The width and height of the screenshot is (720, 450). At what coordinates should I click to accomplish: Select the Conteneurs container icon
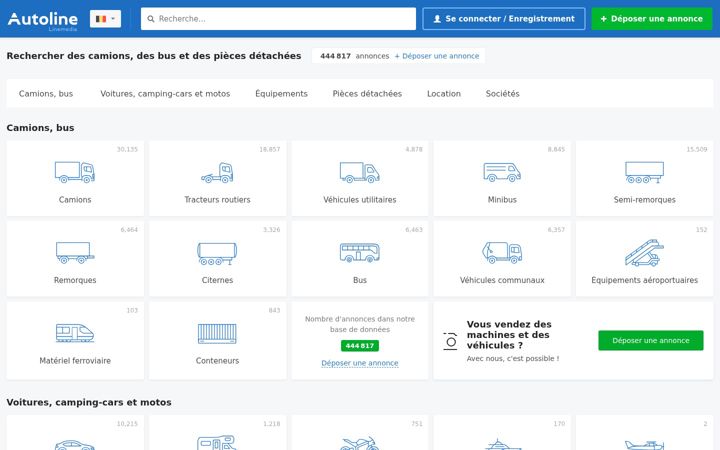[x=217, y=333]
